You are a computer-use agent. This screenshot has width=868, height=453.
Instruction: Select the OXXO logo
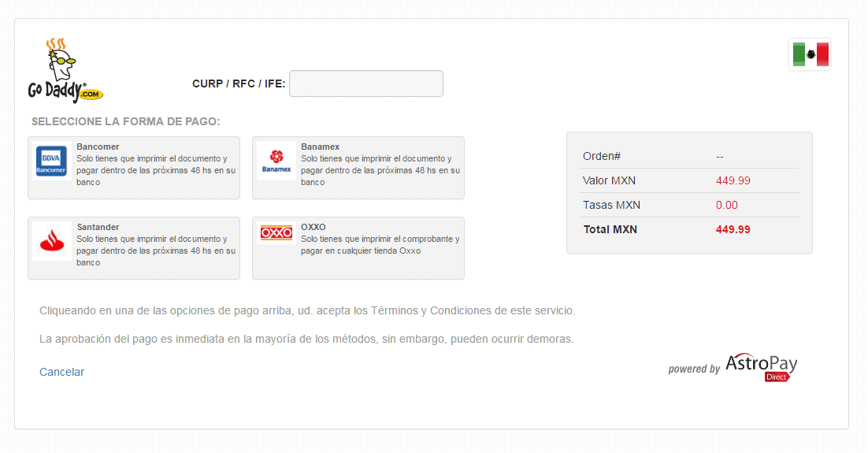(276, 232)
